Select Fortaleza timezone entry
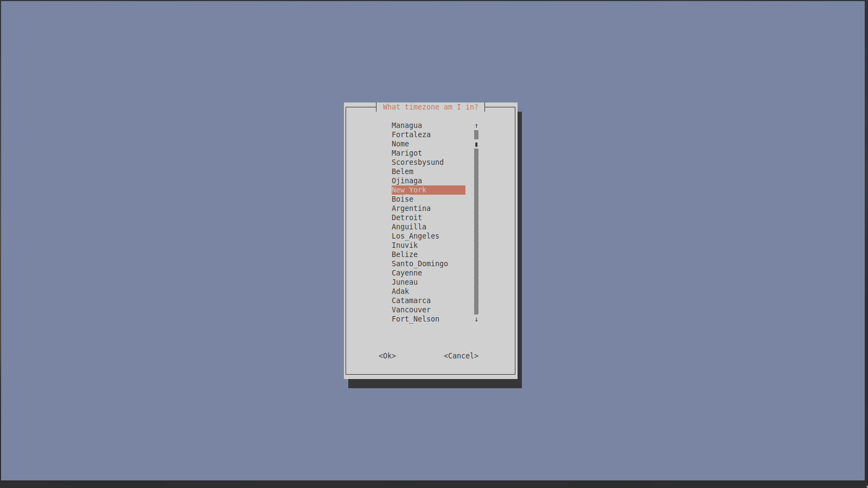The image size is (868, 488). point(411,134)
